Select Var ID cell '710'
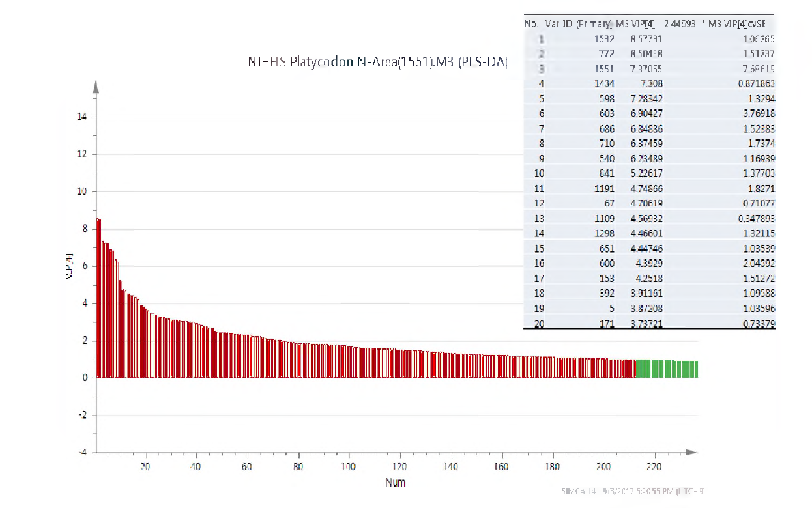812x508 pixels. click(607, 143)
